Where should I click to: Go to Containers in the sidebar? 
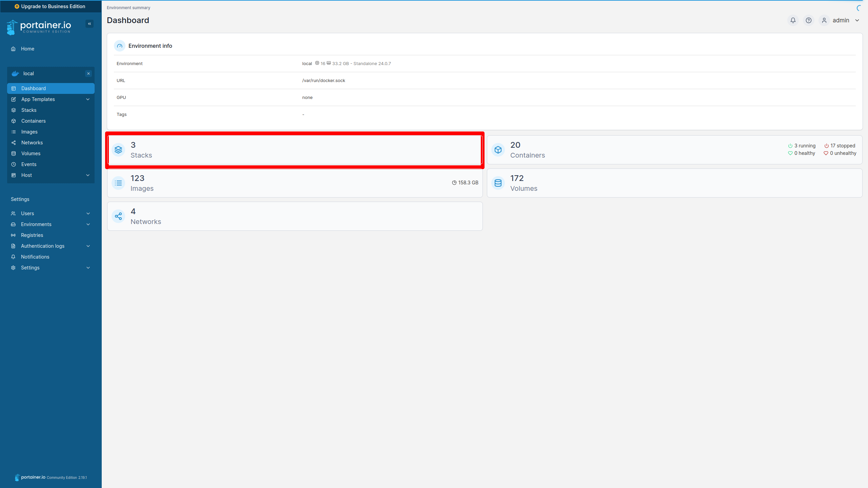(33, 121)
